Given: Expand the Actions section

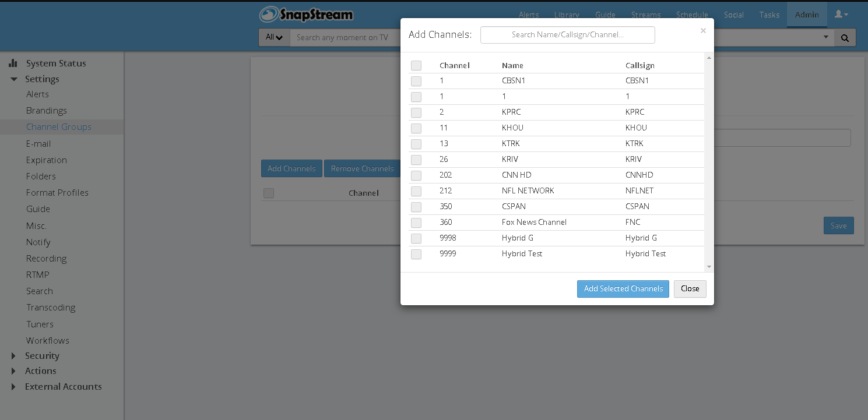Looking at the screenshot, I should click(13, 371).
